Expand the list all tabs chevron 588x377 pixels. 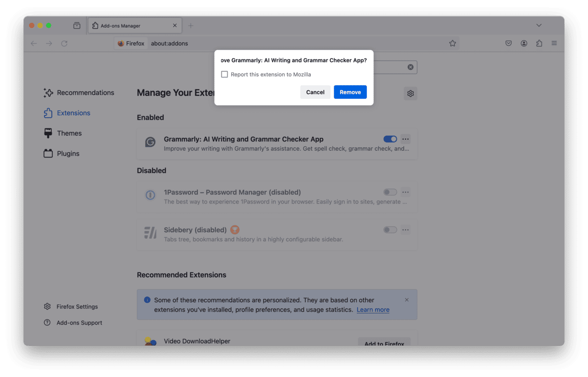click(x=539, y=25)
